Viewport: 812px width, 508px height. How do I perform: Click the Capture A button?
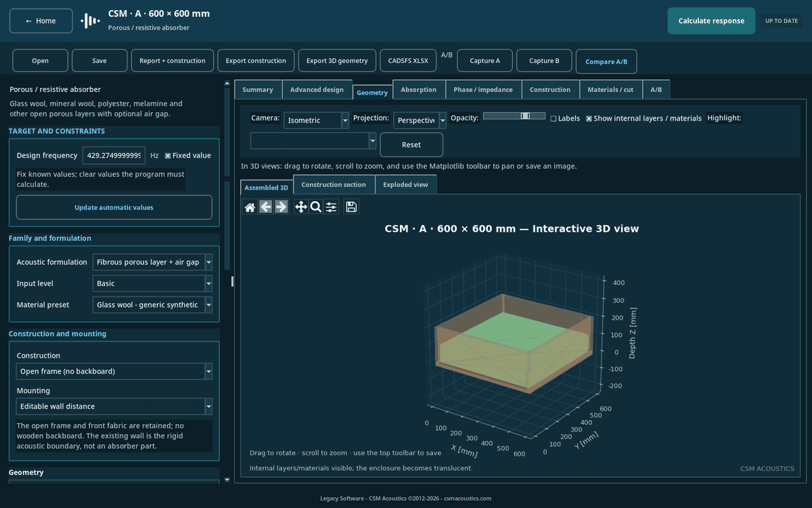point(484,61)
